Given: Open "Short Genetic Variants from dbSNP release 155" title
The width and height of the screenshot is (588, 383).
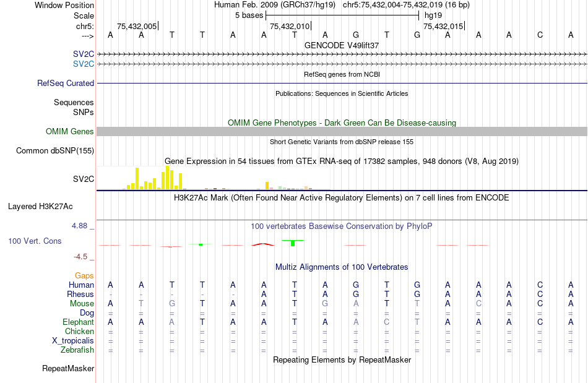Looking at the screenshot, I should pos(342,142).
